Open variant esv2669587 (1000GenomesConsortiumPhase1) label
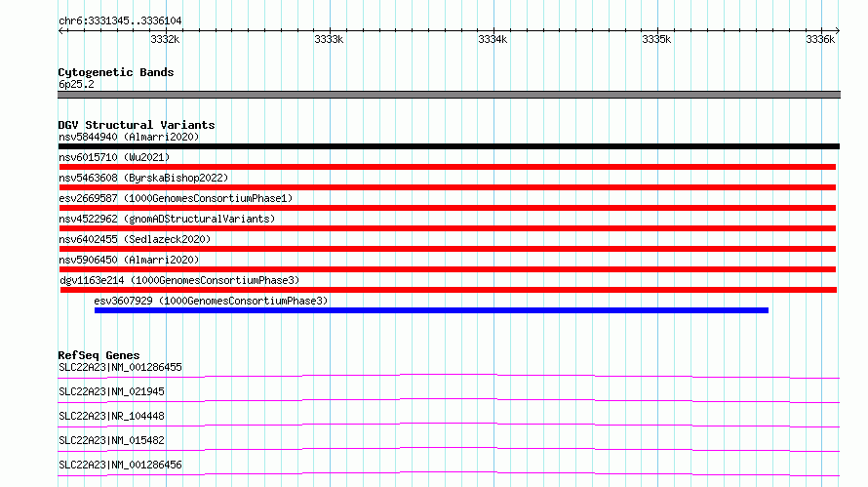The image size is (868, 487). [176, 198]
